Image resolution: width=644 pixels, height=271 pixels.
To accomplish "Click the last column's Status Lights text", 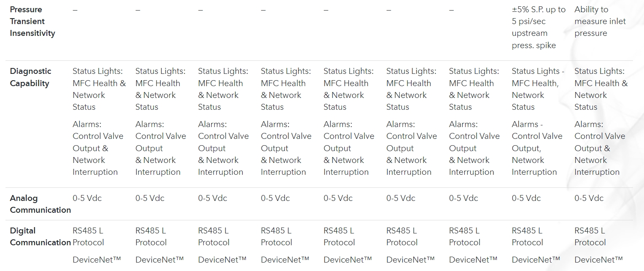I will coord(601,89).
